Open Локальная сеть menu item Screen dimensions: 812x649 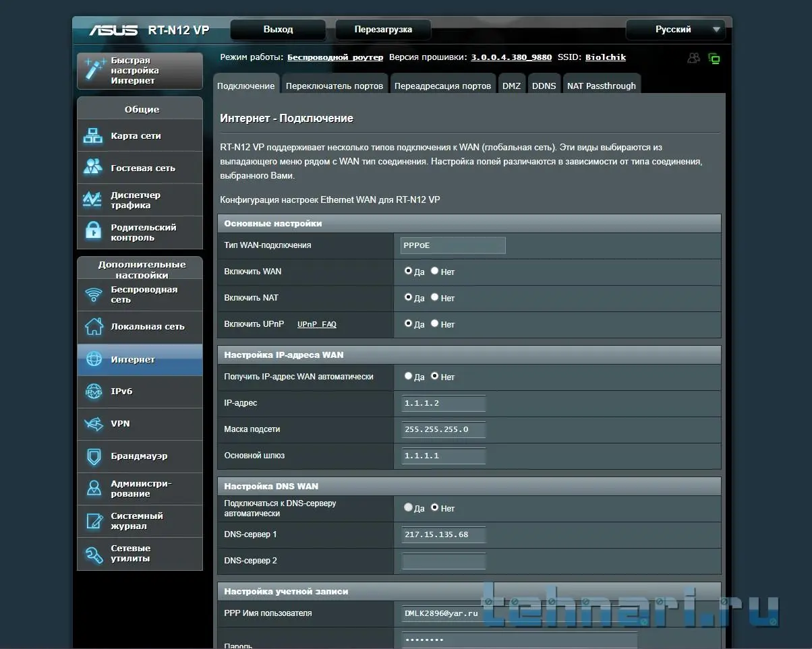[x=140, y=327]
